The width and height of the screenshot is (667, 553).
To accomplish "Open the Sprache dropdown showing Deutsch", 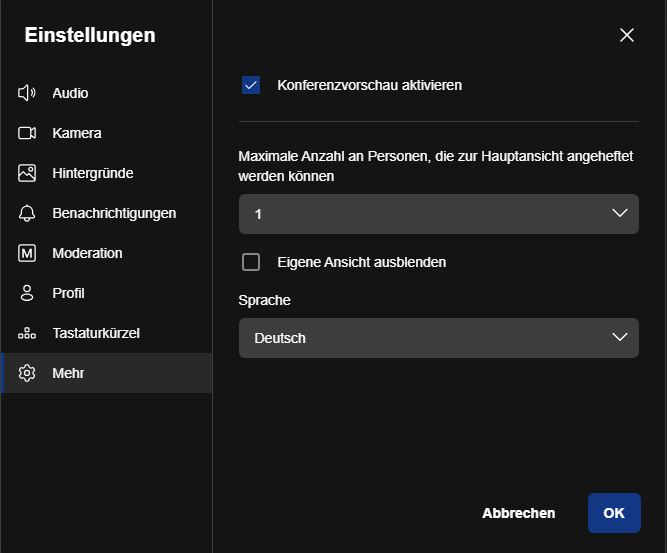I will pos(439,338).
